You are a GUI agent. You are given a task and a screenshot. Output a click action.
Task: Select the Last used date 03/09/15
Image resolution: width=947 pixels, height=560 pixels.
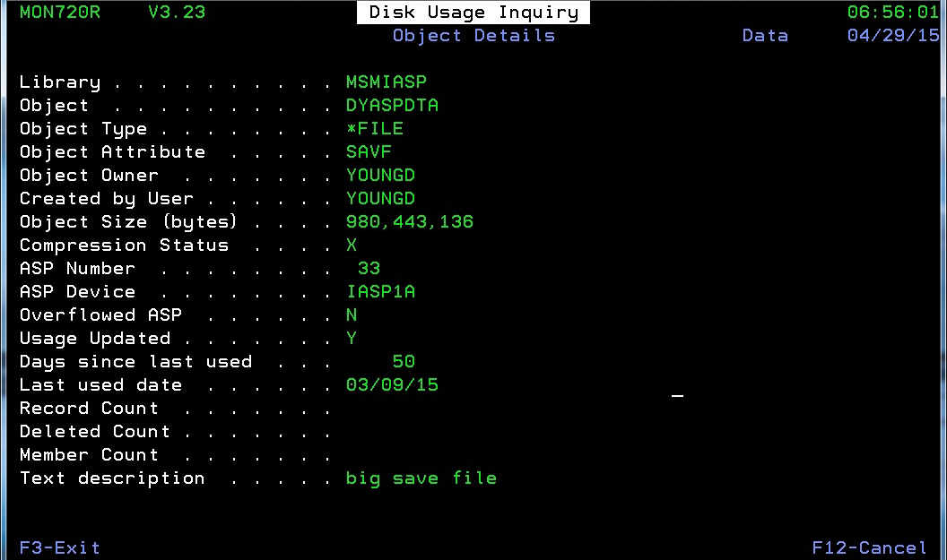click(x=392, y=385)
